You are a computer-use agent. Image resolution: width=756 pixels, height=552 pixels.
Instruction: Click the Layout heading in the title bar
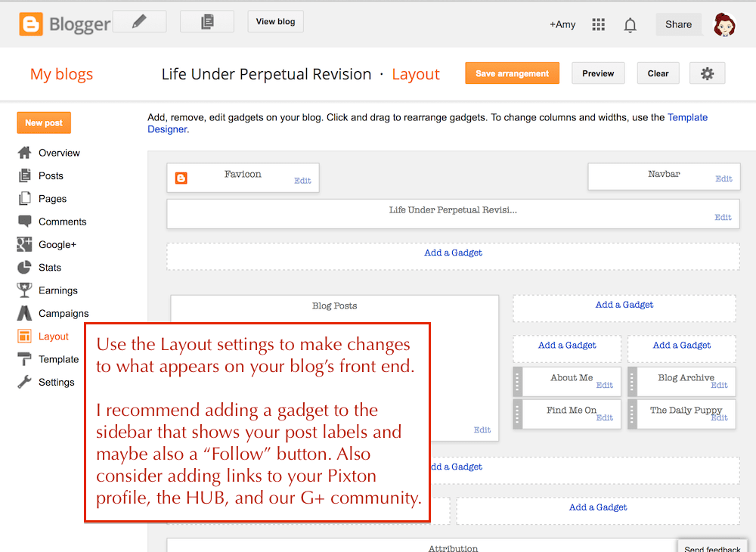[416, 74]
